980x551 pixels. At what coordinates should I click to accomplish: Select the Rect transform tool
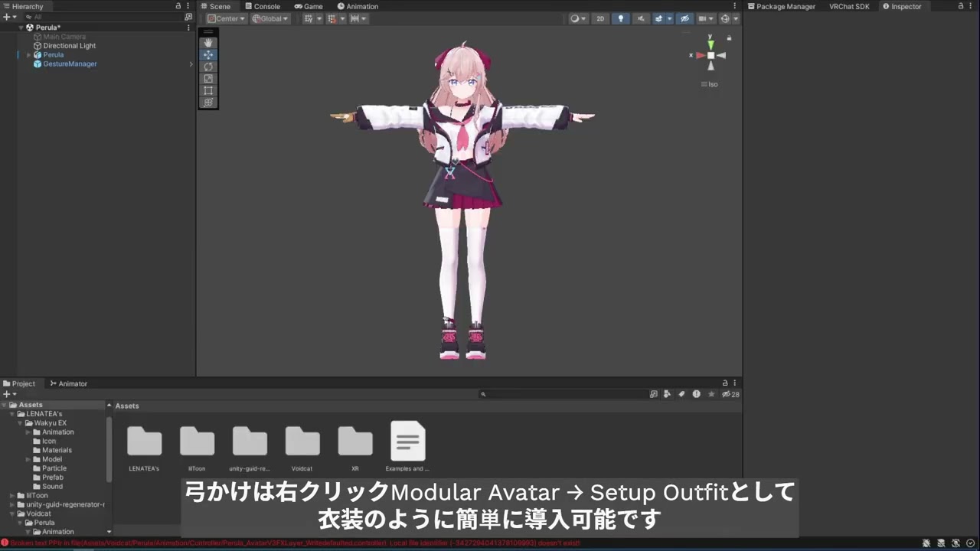208,90
